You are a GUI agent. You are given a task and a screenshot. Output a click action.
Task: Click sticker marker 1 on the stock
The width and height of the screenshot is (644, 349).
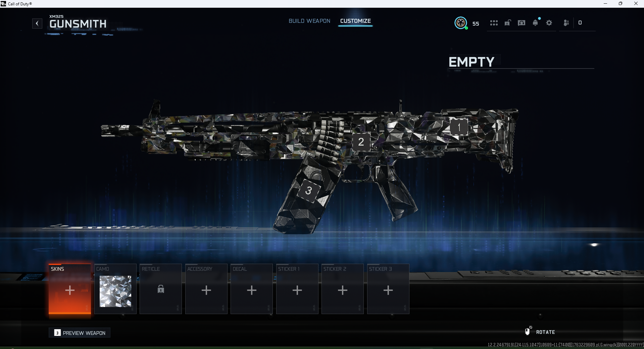click(459, 127)
